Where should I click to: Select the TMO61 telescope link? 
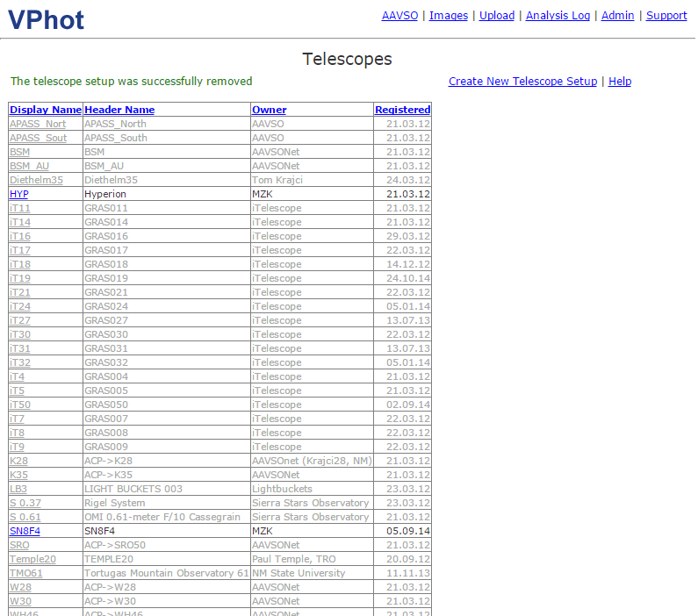coord(26,573)
